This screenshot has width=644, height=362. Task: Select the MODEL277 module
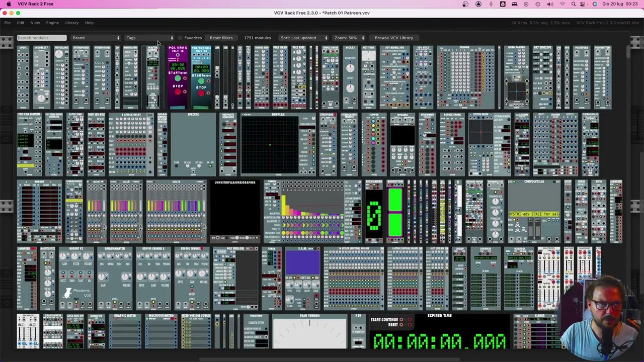pos(41,77)
